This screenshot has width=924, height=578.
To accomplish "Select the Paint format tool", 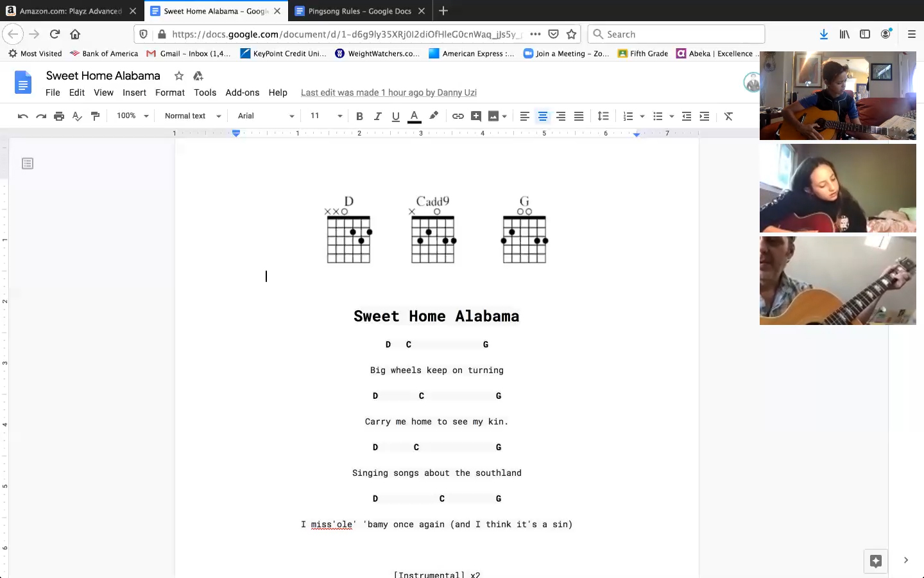I will (95, 116).
